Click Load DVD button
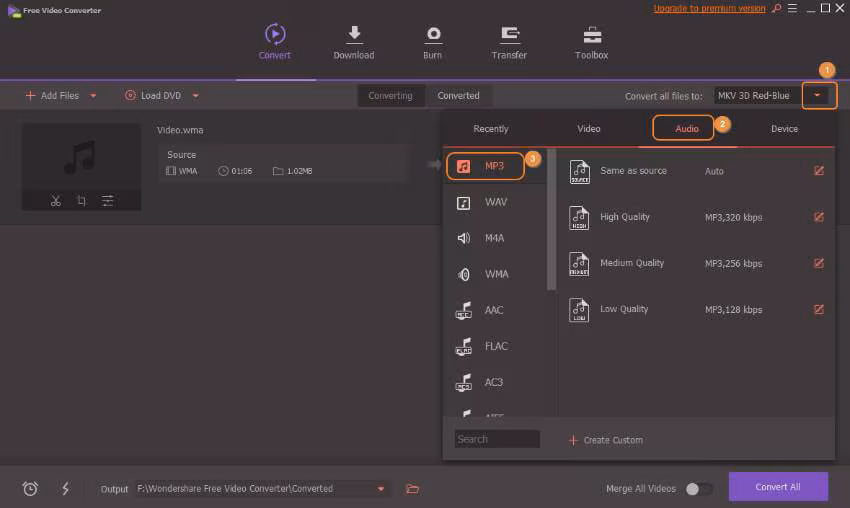The width and height of the screenshot is (850, 508). [x=153, y=95]
